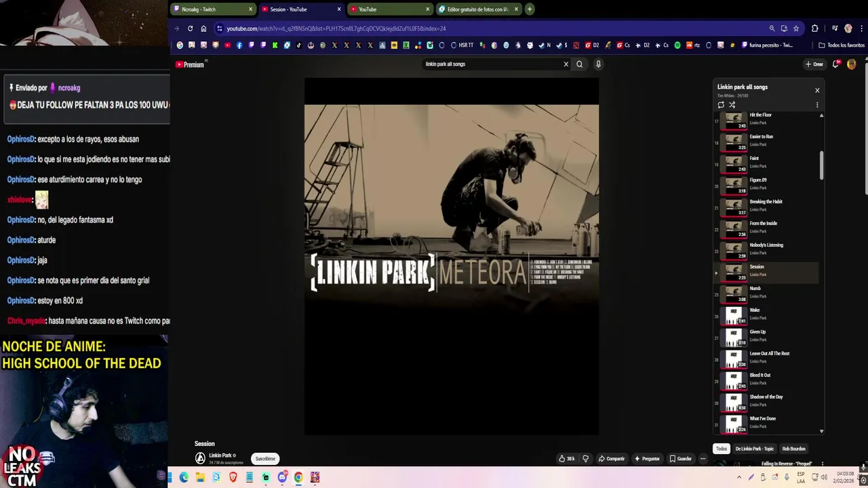Open HSR TT bookmark
The height and width of the screenshot is (488, 868).
pyautogui.click(x=461, y=45)
